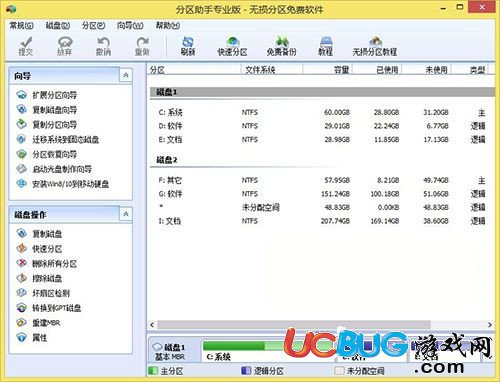
Task: Select the F: 其它 partition row
Action: [x=322, y=180]
